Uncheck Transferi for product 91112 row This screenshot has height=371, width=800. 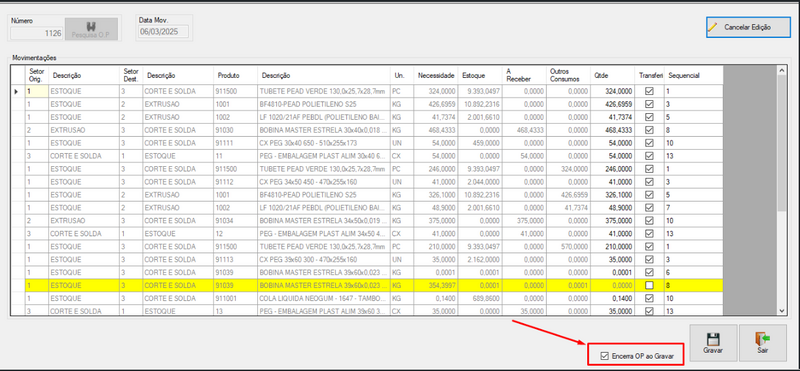coord(649,182)
